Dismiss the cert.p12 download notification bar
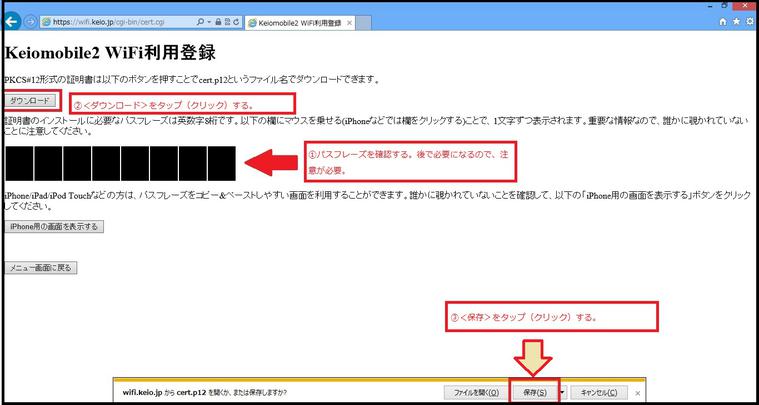Screen dimensions: 759x405 tap(638, 392)
